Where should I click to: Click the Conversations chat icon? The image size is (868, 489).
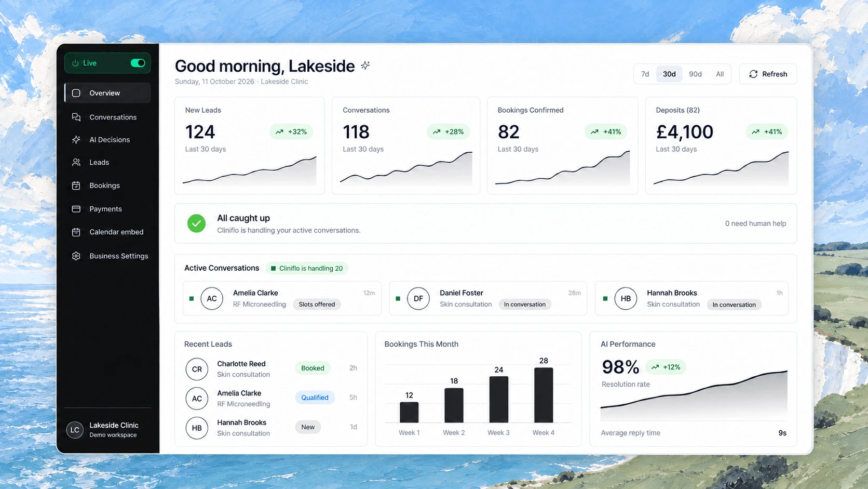coord(76,117)
